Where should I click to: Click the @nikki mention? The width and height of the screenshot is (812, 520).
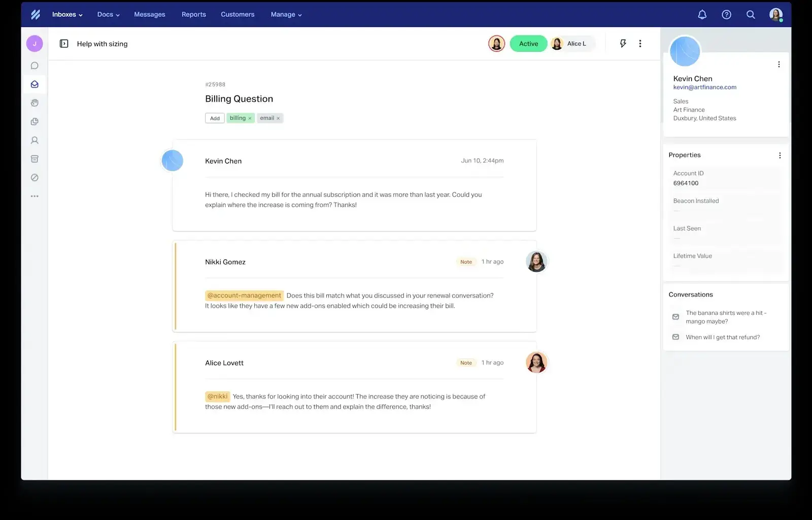coord(217,397)
